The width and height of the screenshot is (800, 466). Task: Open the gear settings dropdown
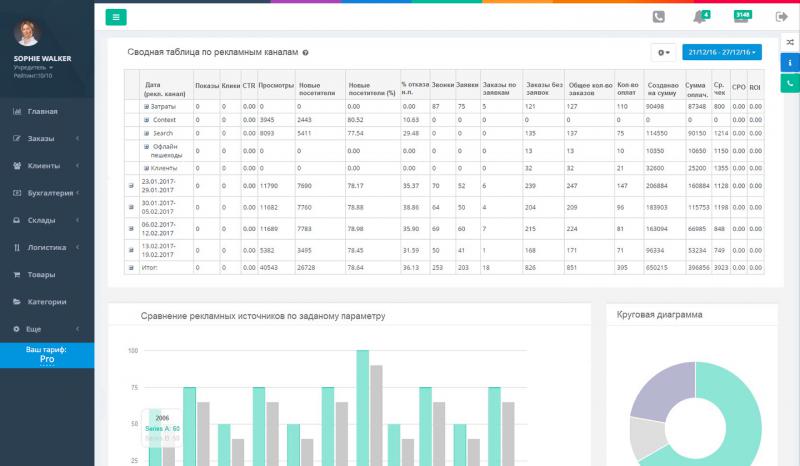[x=663, y=52]
